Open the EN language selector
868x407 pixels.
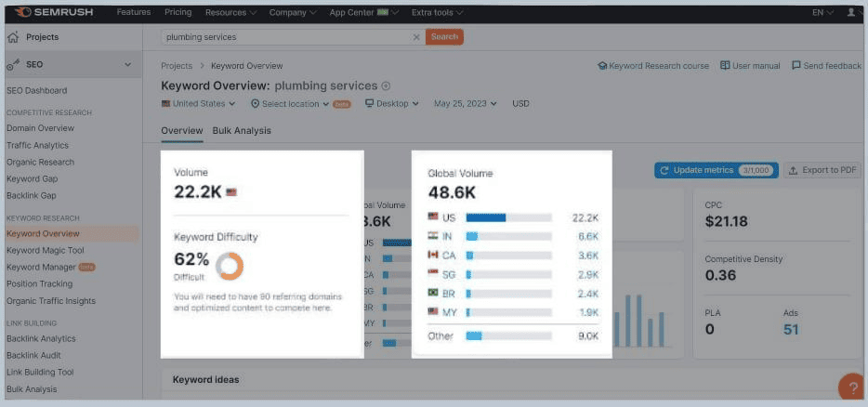pyautogui.click(x=822, y=13)
